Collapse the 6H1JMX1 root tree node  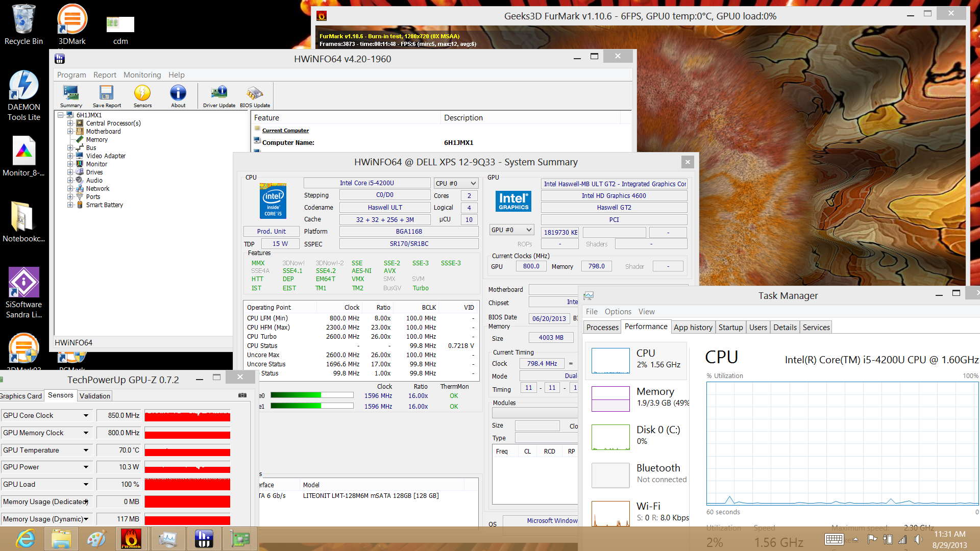click(x=61, y=115)
